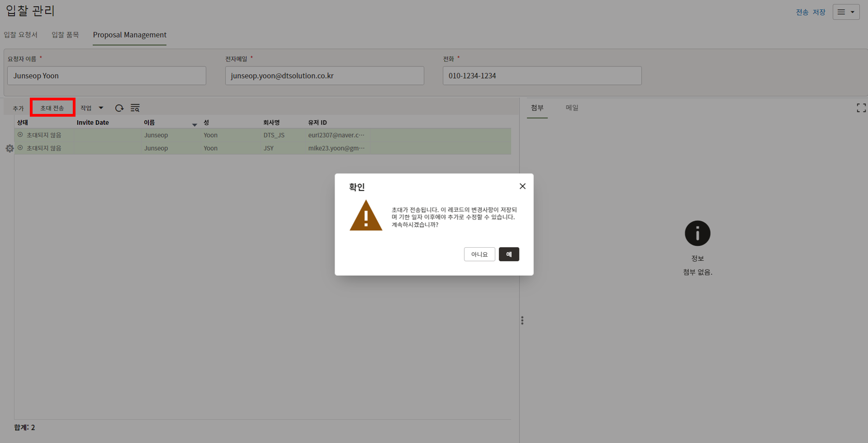
Task: Switch to the 입찰 품목 tab
Action: tap(65, 35)
